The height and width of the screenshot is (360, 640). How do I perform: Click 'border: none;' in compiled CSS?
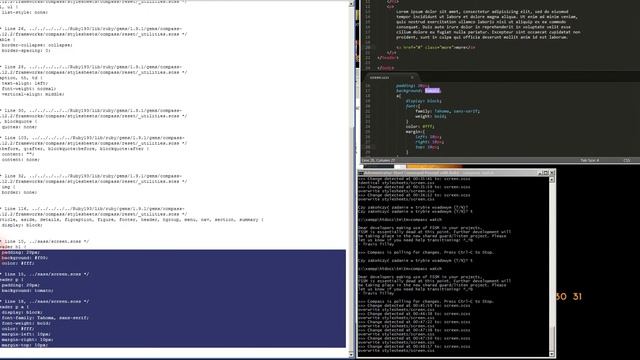(x=20, y=192)
